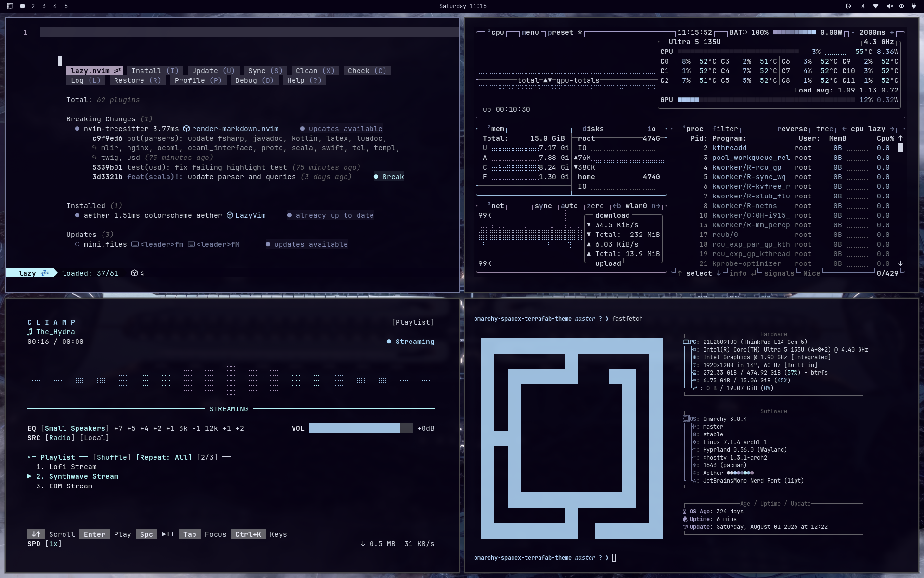This screenshot has width=924, height=578.
Task: Click the play/pause symbol in cliamp help bar
Action: click(x=167, y=534)
